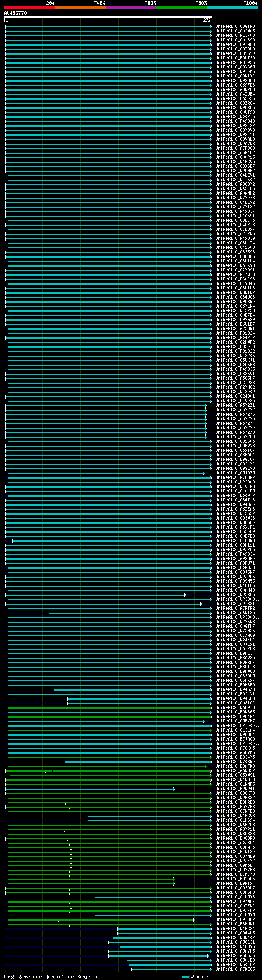Select hit label UniRef100_Q84UC3
Viewport: 262px width, 980px height.
click(235, 297)
